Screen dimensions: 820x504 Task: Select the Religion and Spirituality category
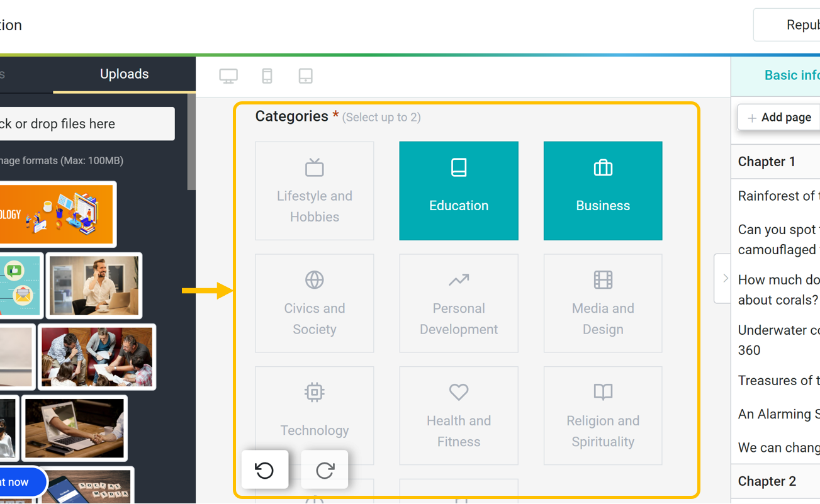603,416
